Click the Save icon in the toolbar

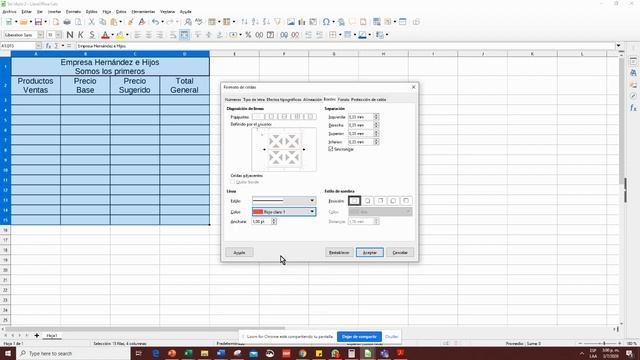point(38,22)
